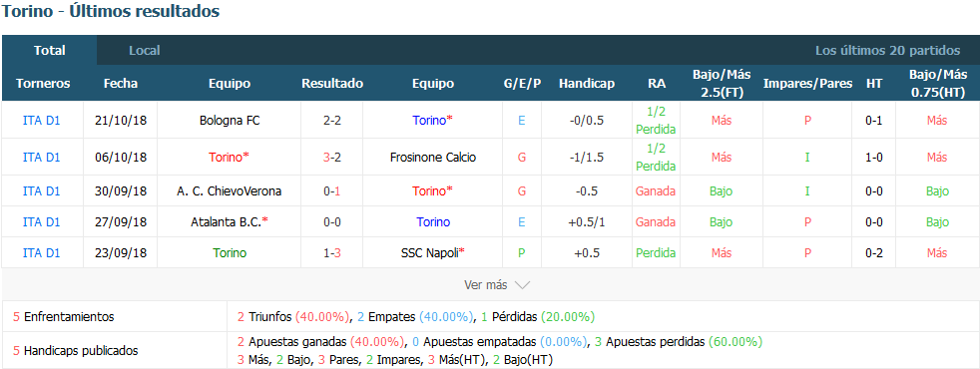Select the Fecha column header
Viewport: 980px width, 369px height.
(x=121, y=84)
